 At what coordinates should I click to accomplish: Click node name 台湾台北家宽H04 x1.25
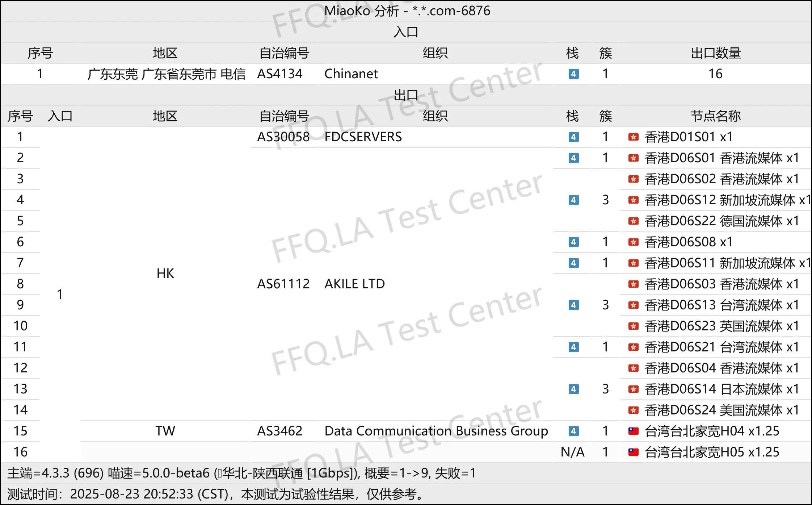pos(712,431)
